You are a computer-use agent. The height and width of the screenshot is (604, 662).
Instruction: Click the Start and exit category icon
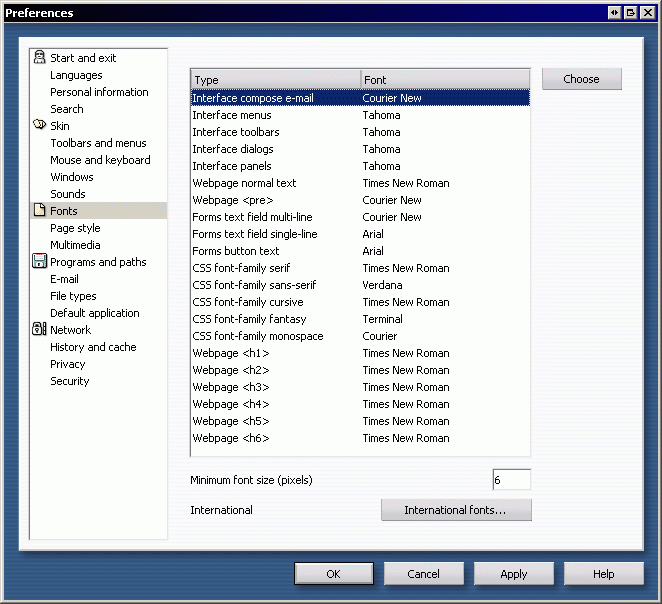pyautogui.click(x=39, y=58)
